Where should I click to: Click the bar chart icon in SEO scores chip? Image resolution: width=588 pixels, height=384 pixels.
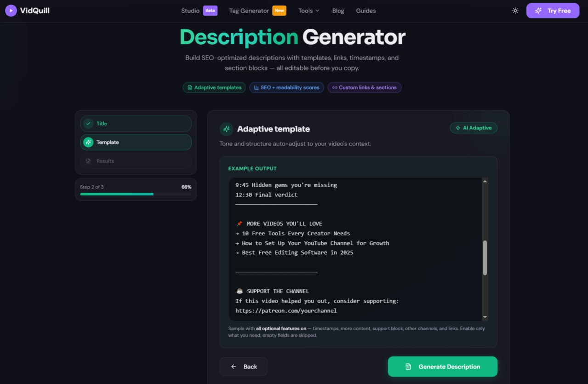coord(256,87)
